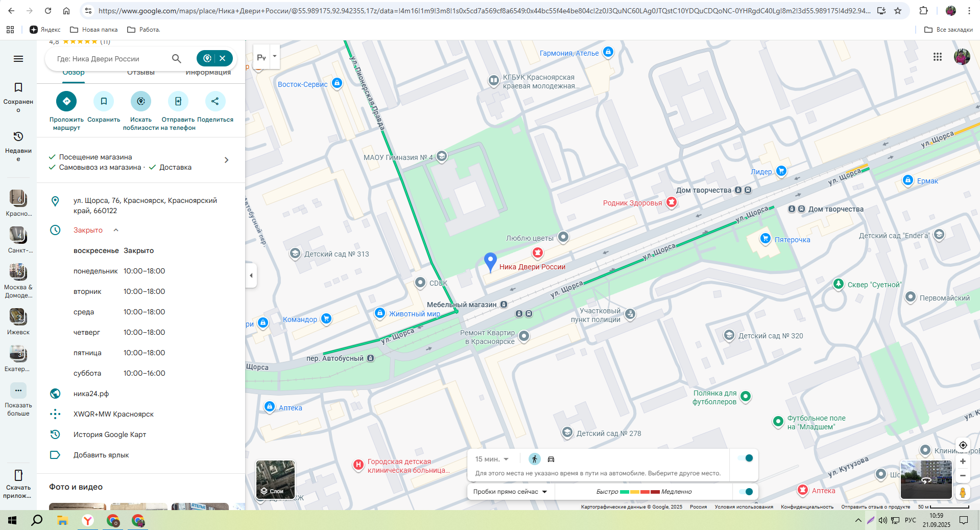Click the my location target icon
The height and width of the screenshot is (530, 980).
(x=963, y=445)
